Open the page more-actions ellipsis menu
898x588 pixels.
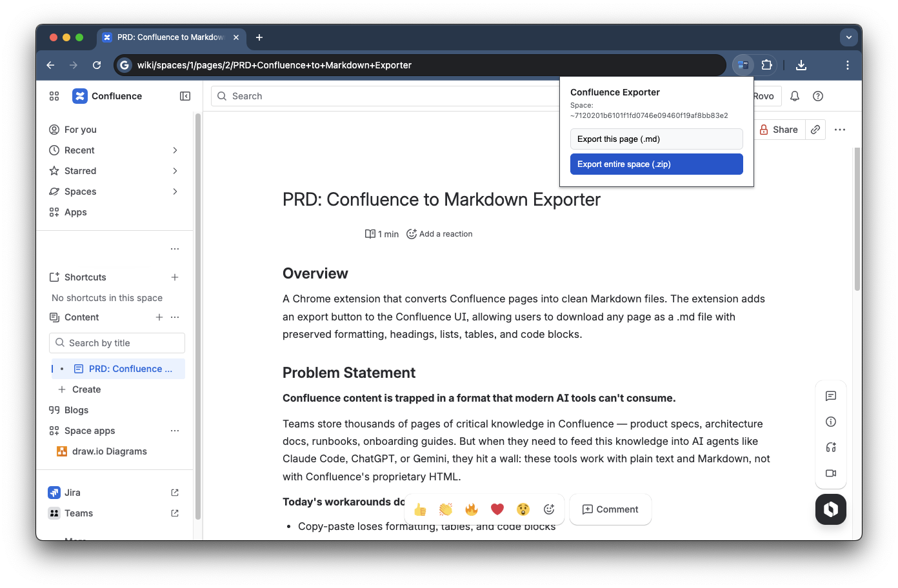840,130
